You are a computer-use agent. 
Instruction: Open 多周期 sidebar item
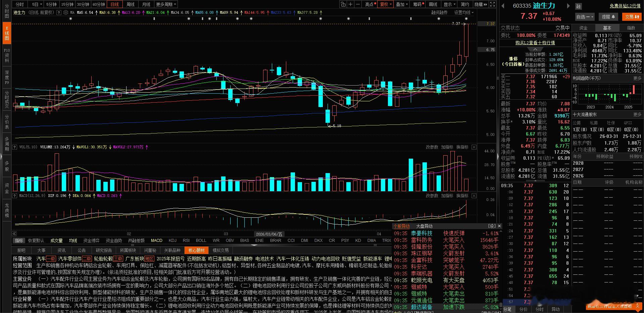7,144
